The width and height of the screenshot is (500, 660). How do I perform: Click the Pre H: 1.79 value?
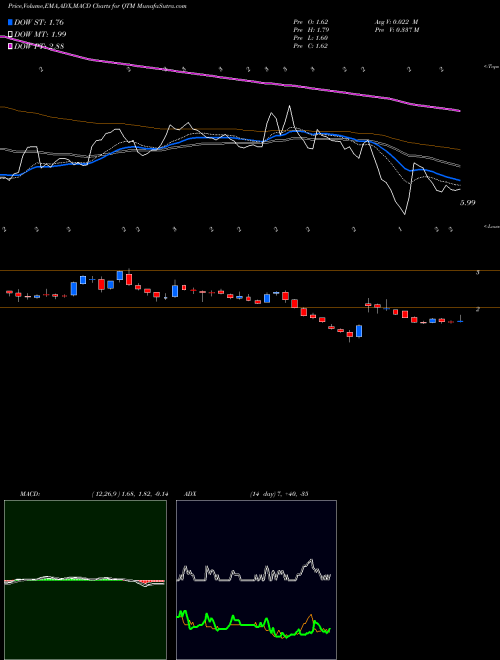pyautogui.click(x=311, y=30)
